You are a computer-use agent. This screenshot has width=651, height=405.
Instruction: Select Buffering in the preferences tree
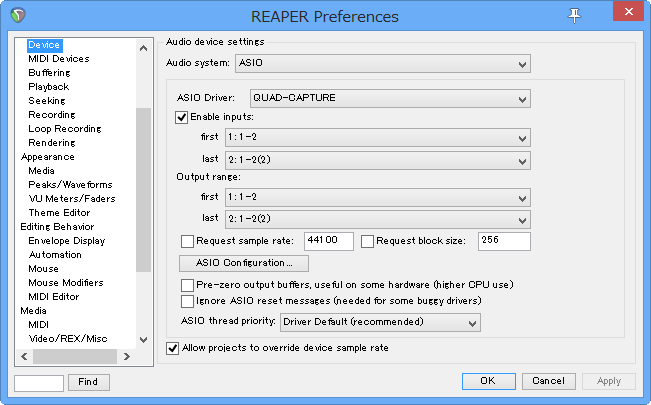[x=49, y=73]
